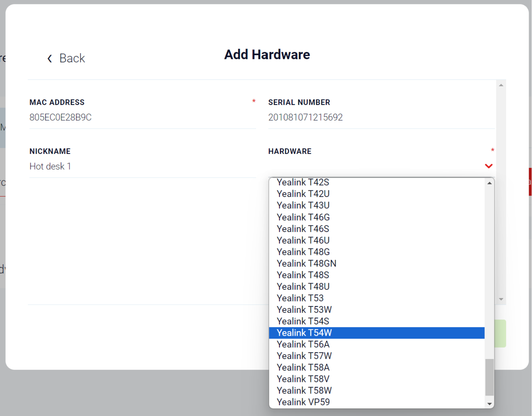Click the form panel scroll down arrow
The image size is (532, 416).
pos(501,299)
